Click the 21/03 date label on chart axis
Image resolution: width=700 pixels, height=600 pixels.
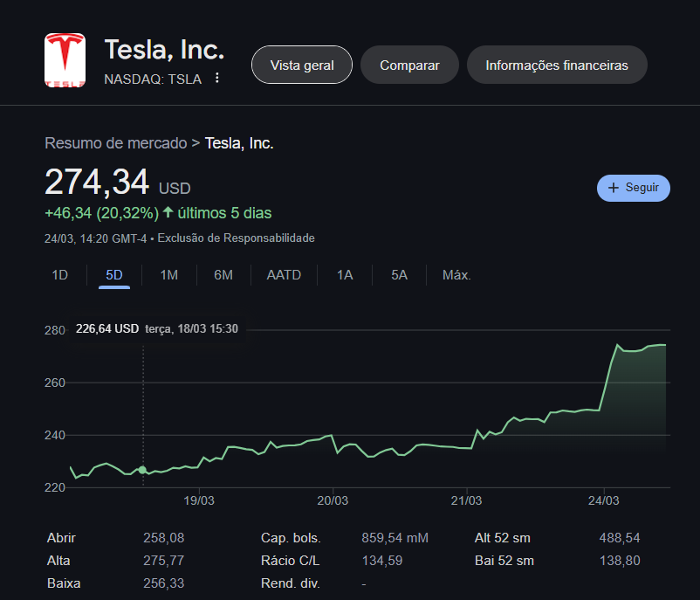pyautogui.click(x=466, y=500)
